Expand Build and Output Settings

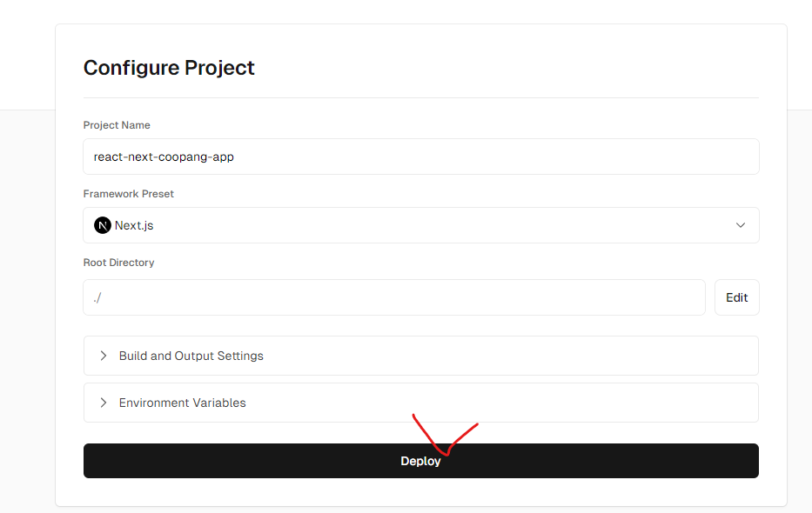pos(421,356)
